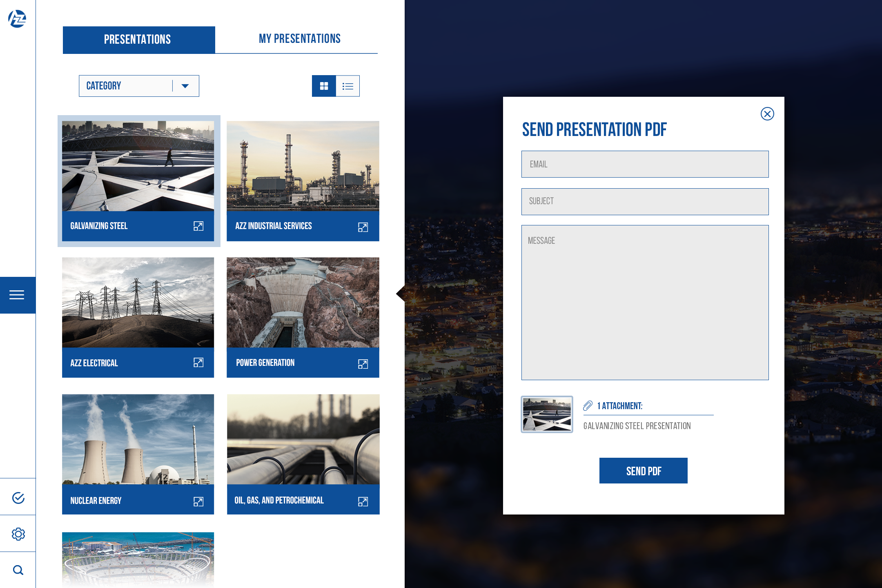The height and width of the screenshot is (588, 882).
Task: Click the Galvanizing Steel attachment thumbnail
Action: coord(547,414)
